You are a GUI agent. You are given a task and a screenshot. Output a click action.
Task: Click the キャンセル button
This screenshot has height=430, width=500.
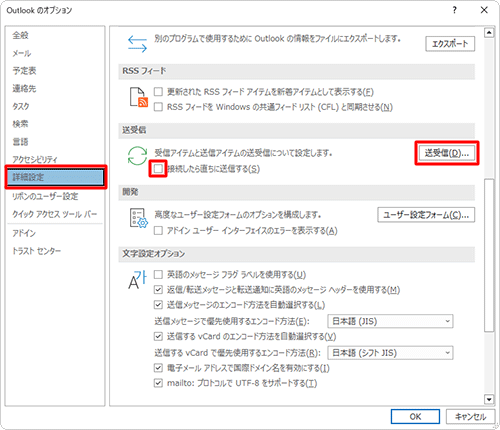tap(470, 417)
